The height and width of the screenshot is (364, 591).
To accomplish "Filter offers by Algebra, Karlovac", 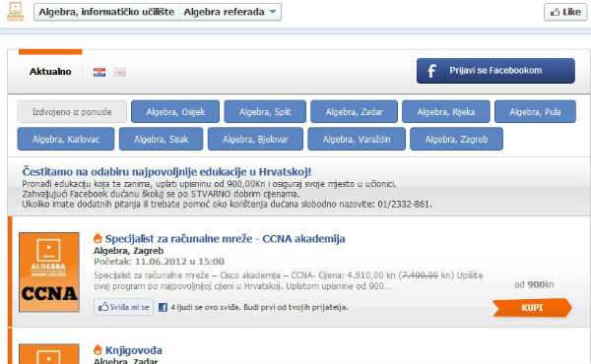I will (66, 139).
